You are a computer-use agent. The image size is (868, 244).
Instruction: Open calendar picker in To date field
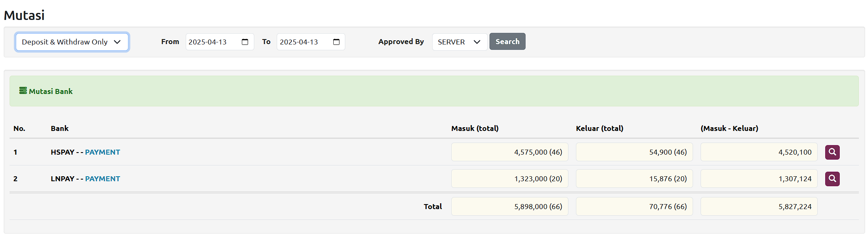(336, 42)
